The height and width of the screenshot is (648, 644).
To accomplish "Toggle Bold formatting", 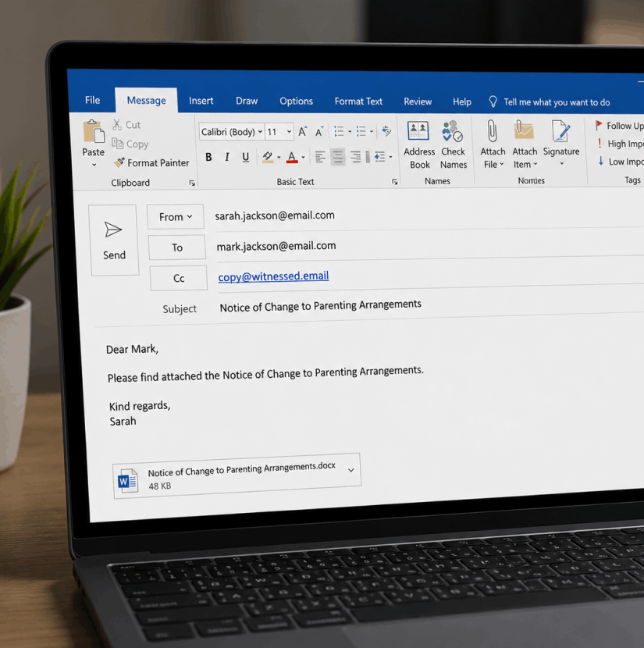I will pos(208,157).
